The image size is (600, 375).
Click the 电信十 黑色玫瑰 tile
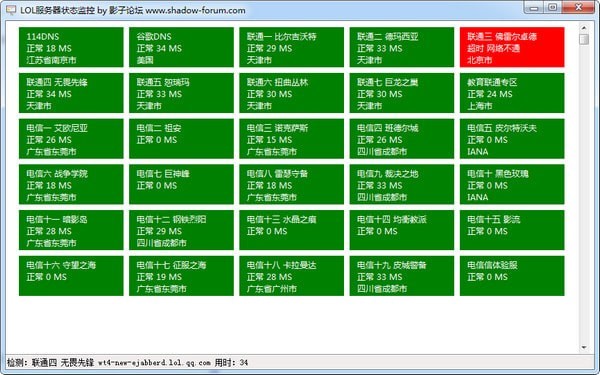point(512,184)
